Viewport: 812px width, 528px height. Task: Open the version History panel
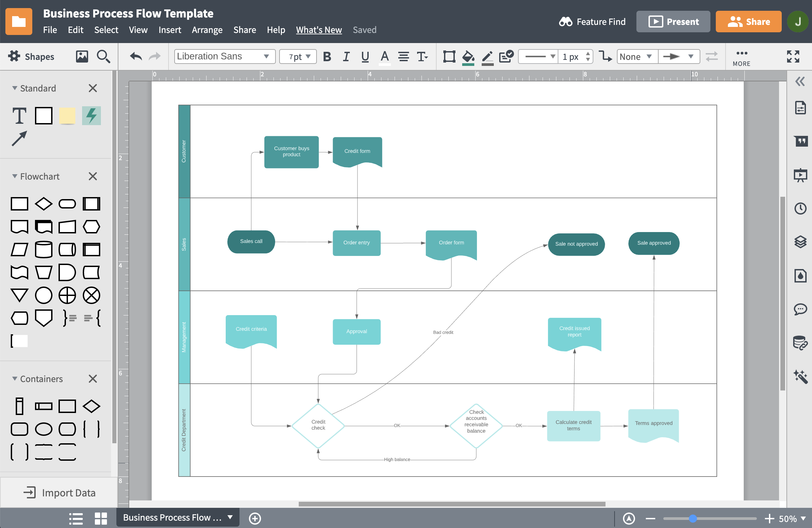click(801, 209)
